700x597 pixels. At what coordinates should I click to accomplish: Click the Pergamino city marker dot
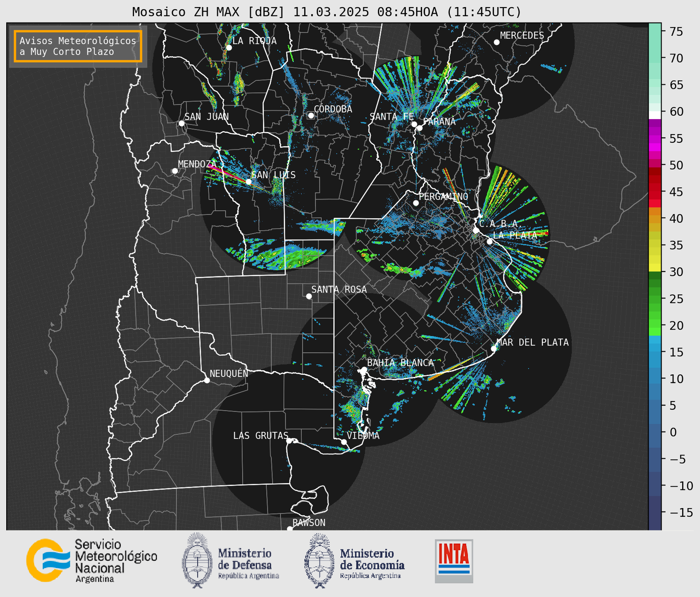pos(416,203)
